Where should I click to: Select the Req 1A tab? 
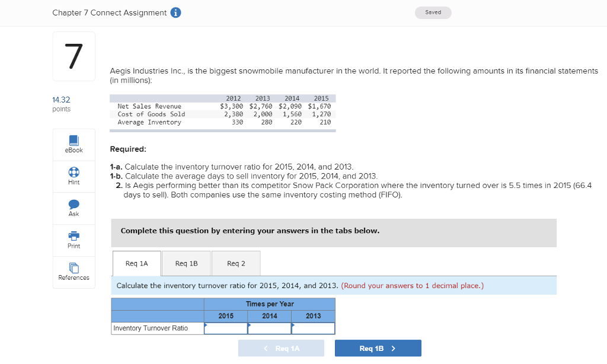pyautogui.click(x=136, y=263)
